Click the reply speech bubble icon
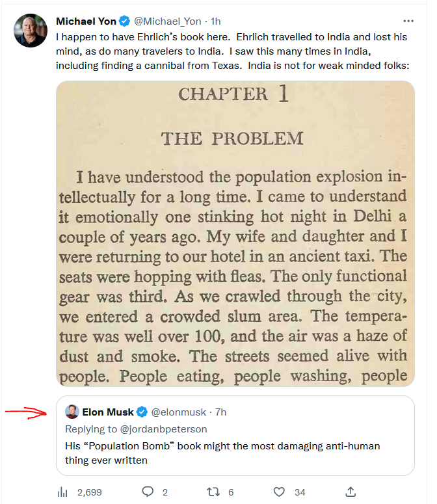Viewport: 437px width, 504px height. coord(148,492)
